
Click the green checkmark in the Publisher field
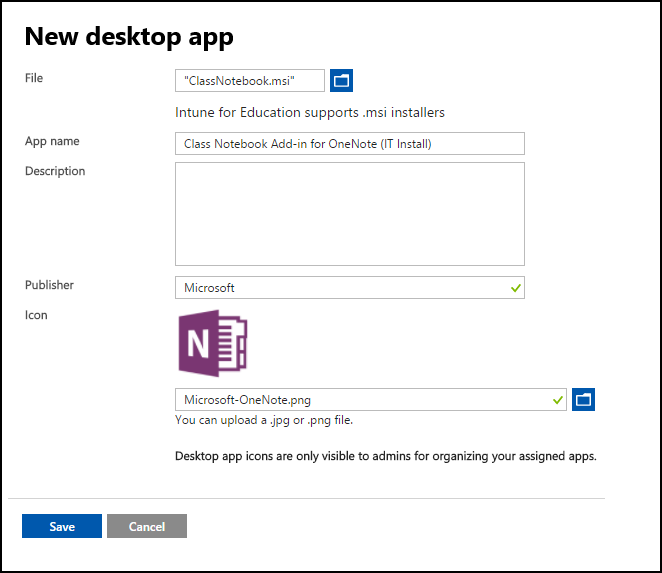515,288
